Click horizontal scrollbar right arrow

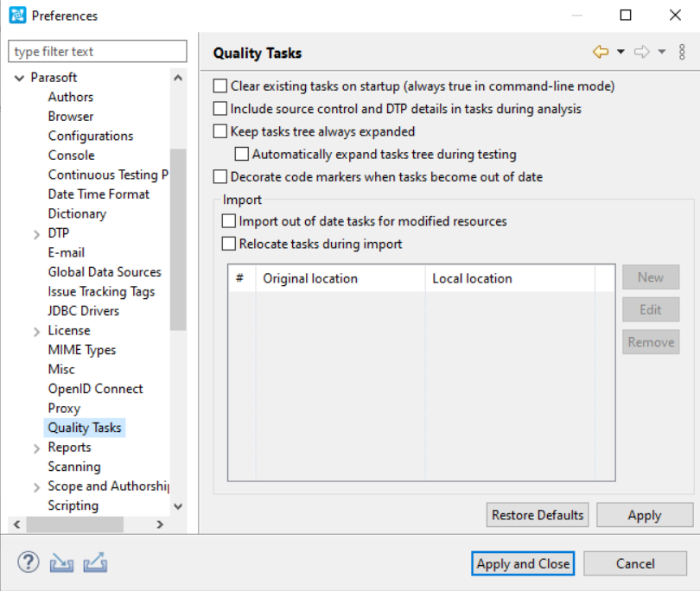point(160,524)
